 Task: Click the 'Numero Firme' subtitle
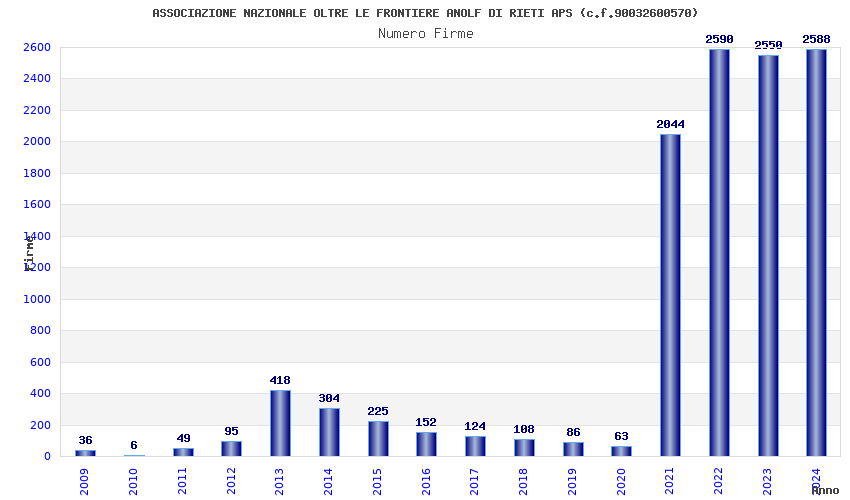[x=426, y=34]
